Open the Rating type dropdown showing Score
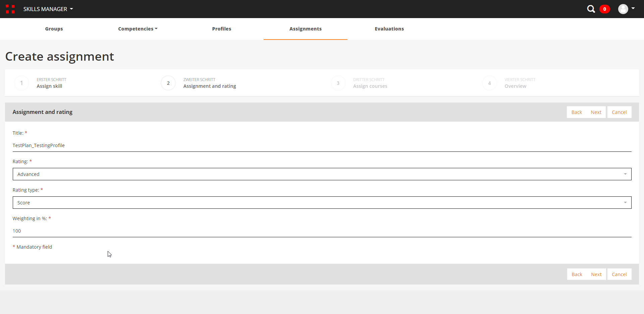 pos(322,203)
